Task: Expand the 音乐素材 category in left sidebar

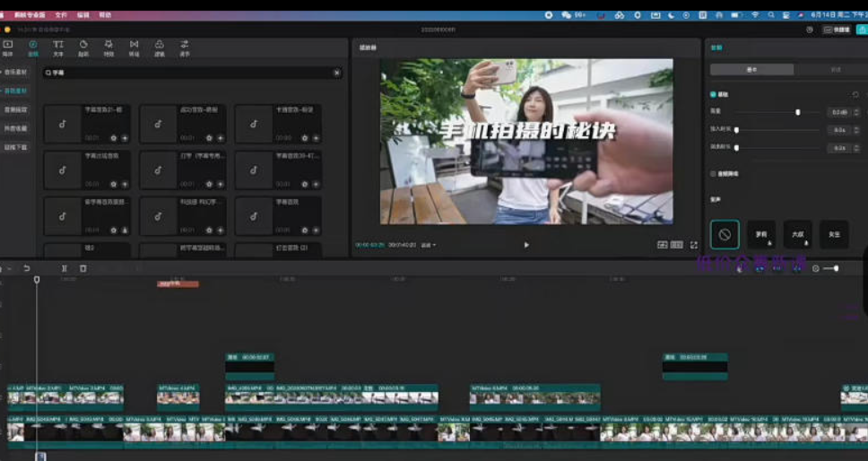Action: pos(16,72)
